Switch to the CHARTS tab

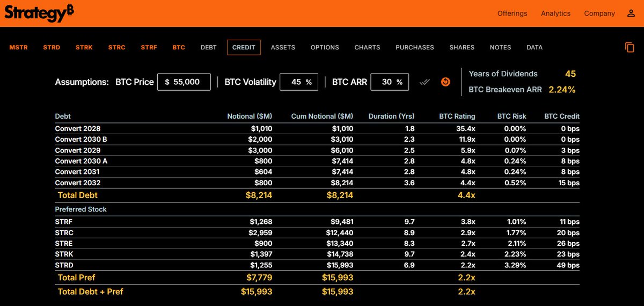(367, 47)
